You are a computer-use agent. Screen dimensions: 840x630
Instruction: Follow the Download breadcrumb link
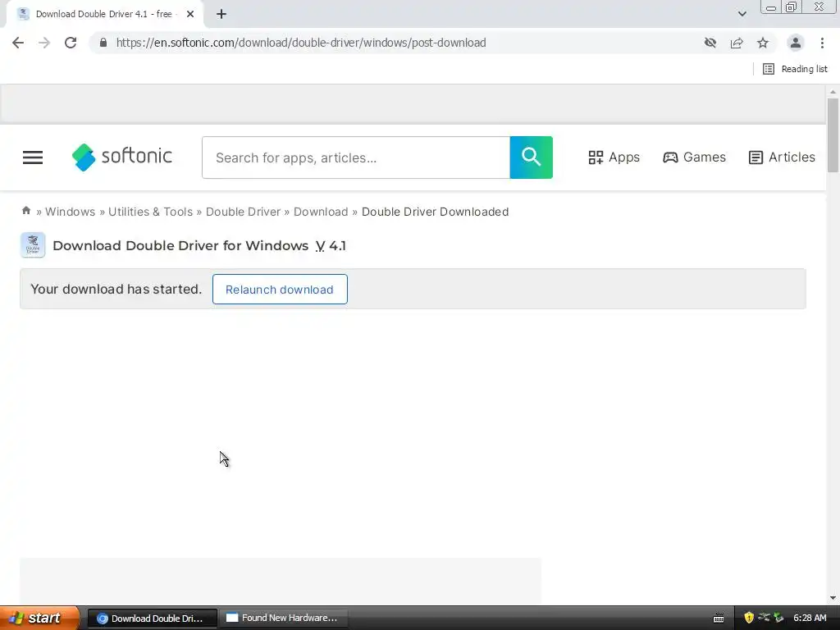coord(321,212)
